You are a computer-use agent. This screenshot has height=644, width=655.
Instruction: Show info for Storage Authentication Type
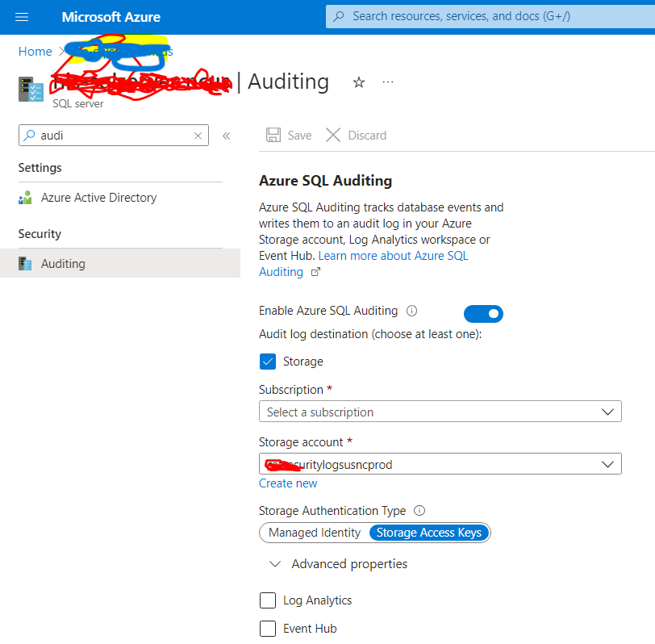click(x=419, y=511)
